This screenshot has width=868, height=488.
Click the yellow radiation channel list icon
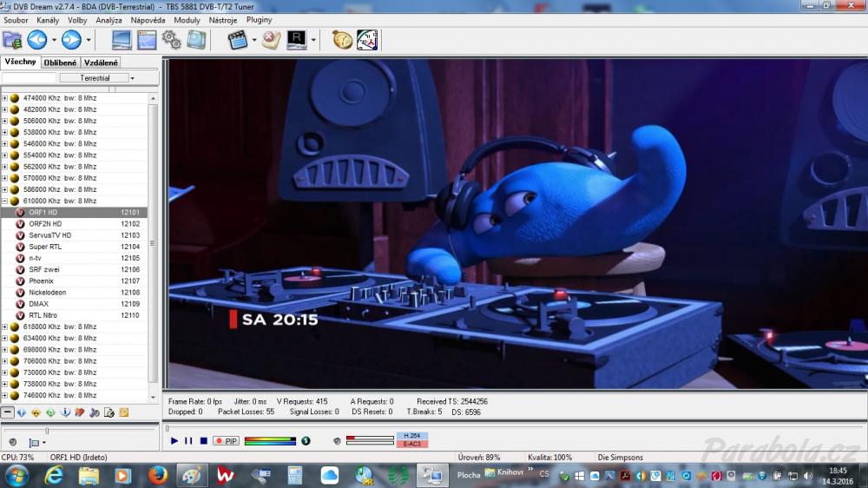click(36, 412)
